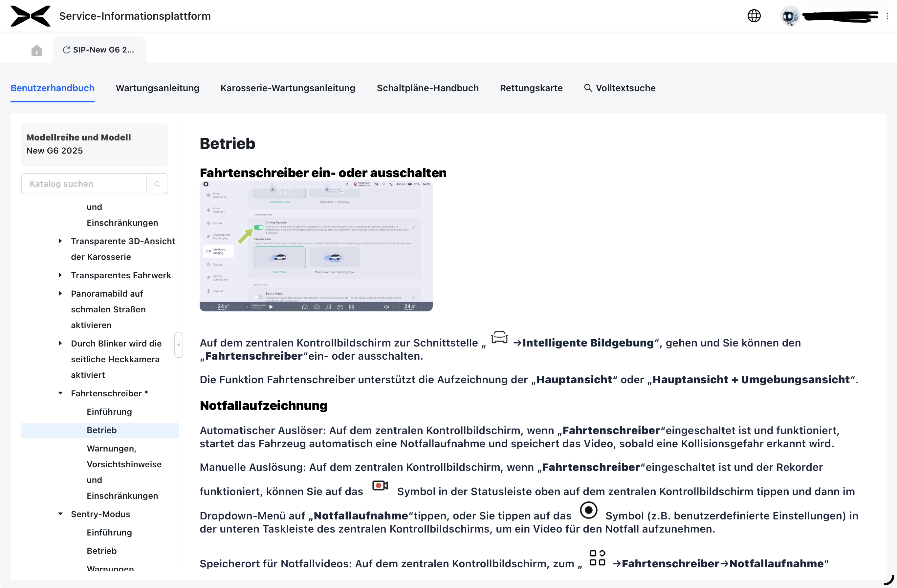This screenshot has width=897, height=588.
Task: Open Betrieb under Sentry-Modus
Action: tap(101, 551)
